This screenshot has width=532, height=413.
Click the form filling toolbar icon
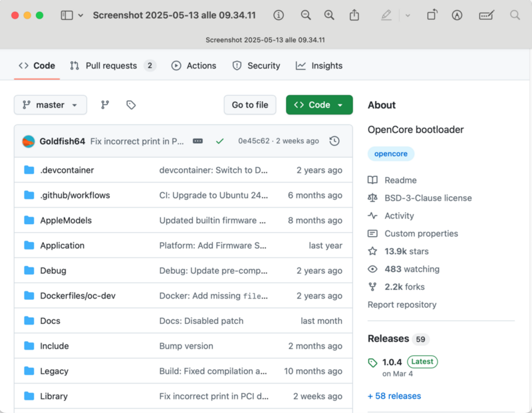pyautogui.click(x=486, y=15)
